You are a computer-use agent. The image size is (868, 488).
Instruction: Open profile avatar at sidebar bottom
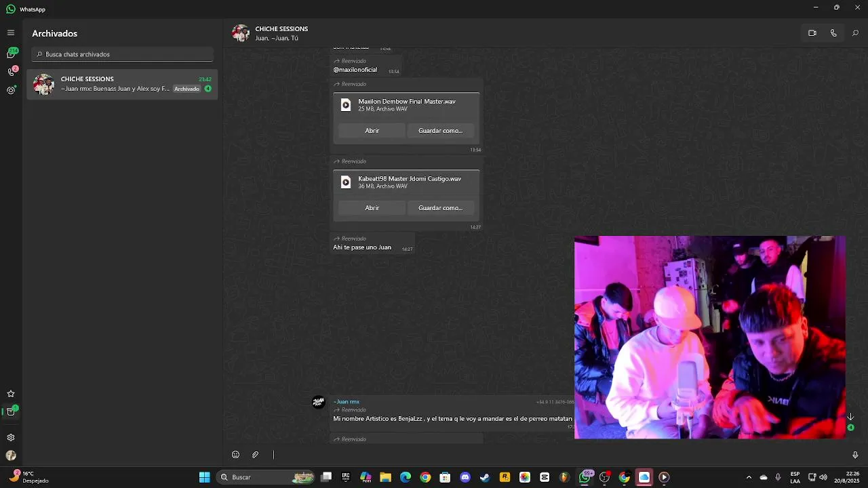coord(11,456)
